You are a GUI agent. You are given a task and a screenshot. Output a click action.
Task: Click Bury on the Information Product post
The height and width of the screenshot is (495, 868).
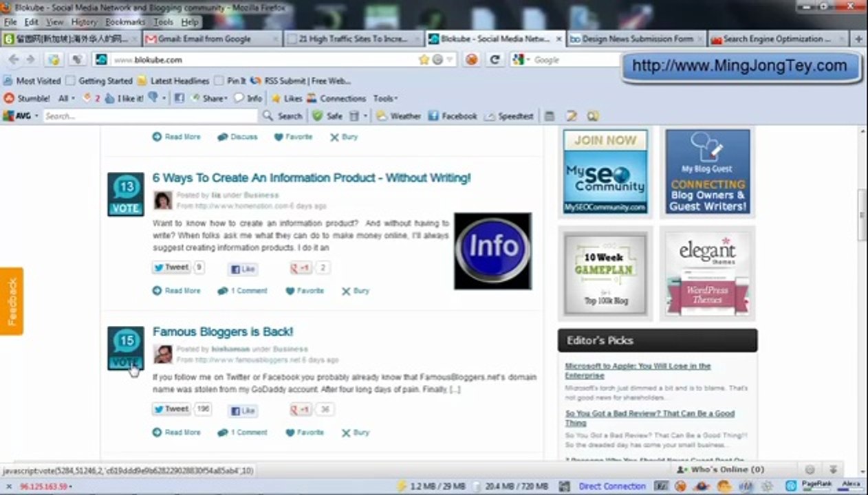[356, 291]
